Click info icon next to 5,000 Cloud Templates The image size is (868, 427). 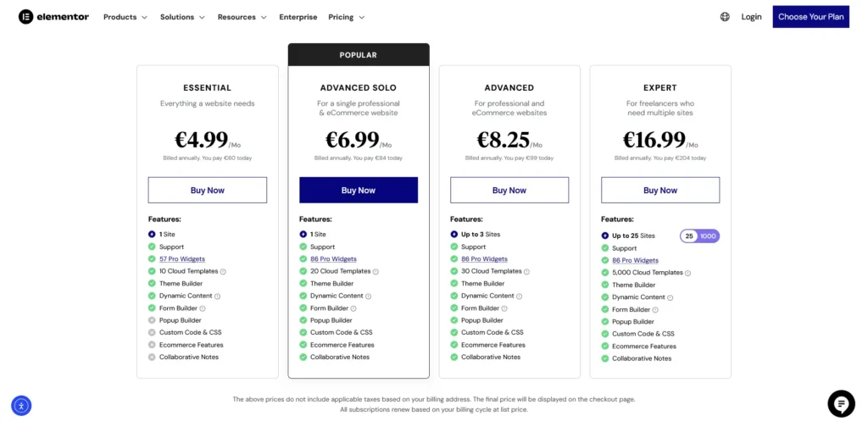tap(687, 273)
